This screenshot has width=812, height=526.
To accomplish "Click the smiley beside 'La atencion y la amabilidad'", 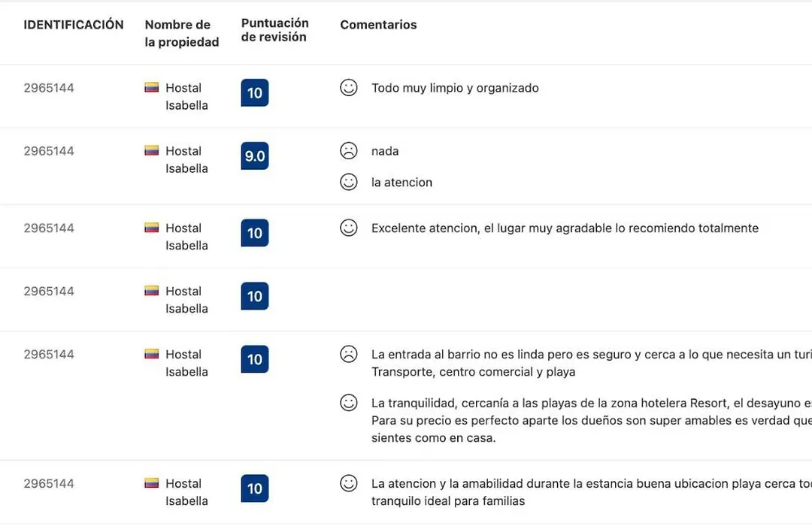I will coord(349,483).
